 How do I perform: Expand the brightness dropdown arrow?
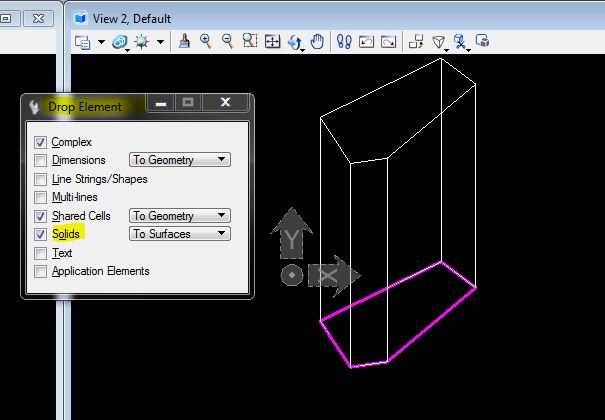pos(161,42)
